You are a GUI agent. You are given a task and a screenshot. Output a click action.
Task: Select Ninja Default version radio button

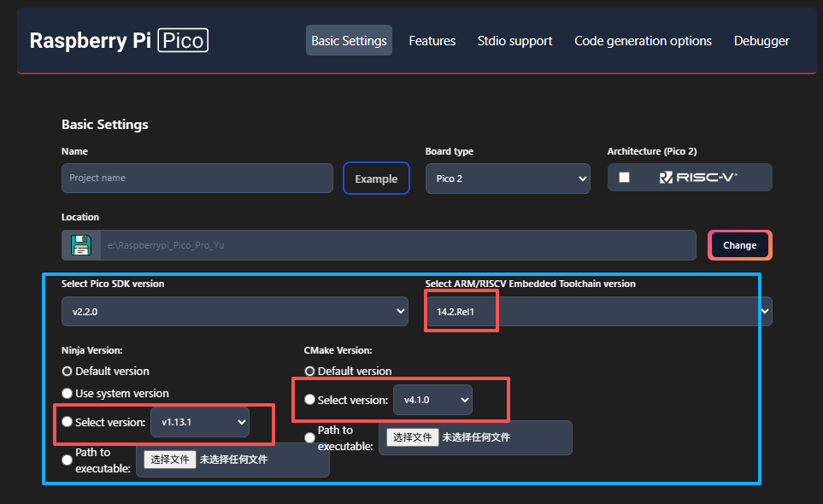[x=67, y=372]
